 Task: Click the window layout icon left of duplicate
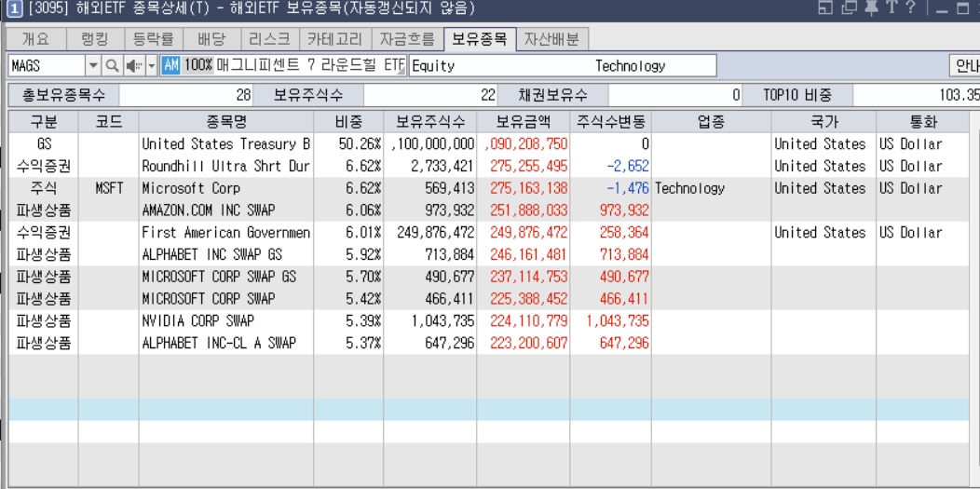click(825, 8)
